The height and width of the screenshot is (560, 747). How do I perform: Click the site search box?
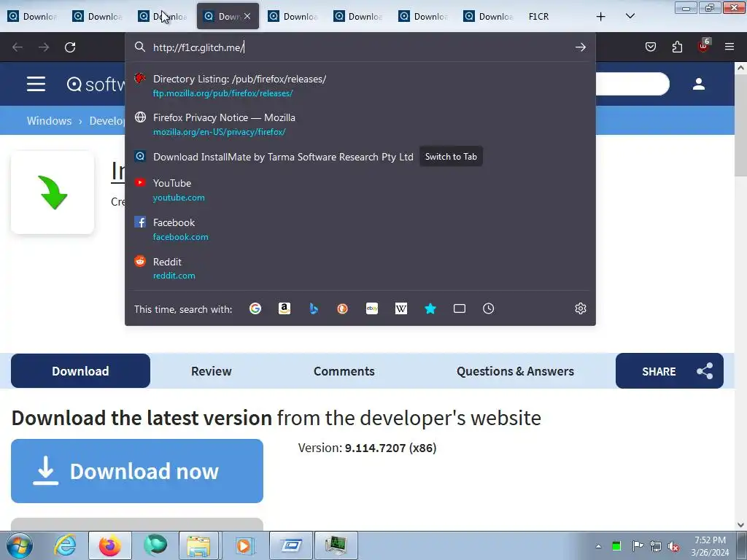click(x=632, y=84)
